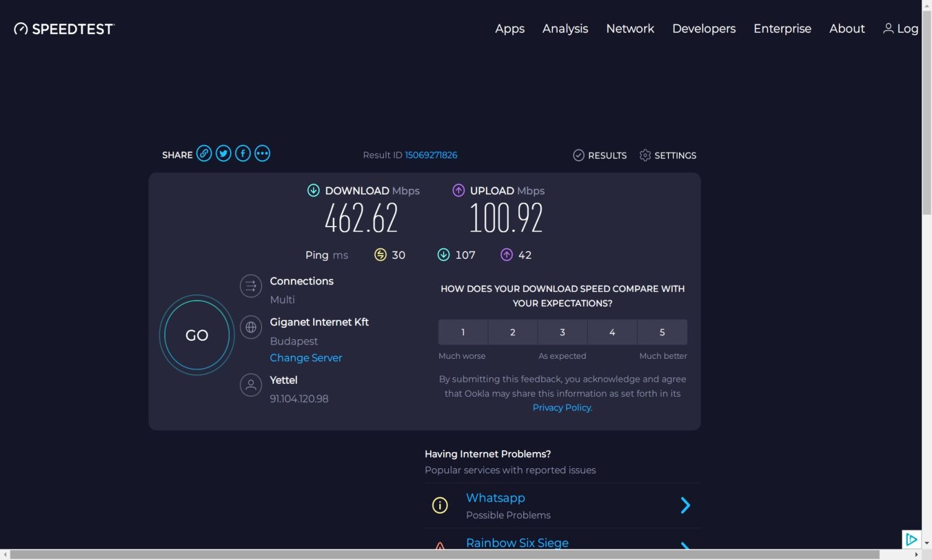
Task: Click upload latency icon beside 42
Action: [x=506, y=255]
